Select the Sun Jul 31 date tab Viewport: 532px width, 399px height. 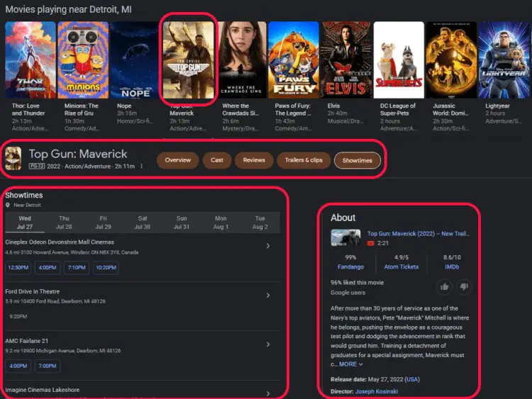(x=182, y=223)
